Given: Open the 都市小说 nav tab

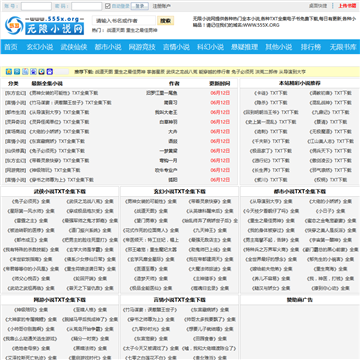Looking at the screenshot, I should click(108, 47).
